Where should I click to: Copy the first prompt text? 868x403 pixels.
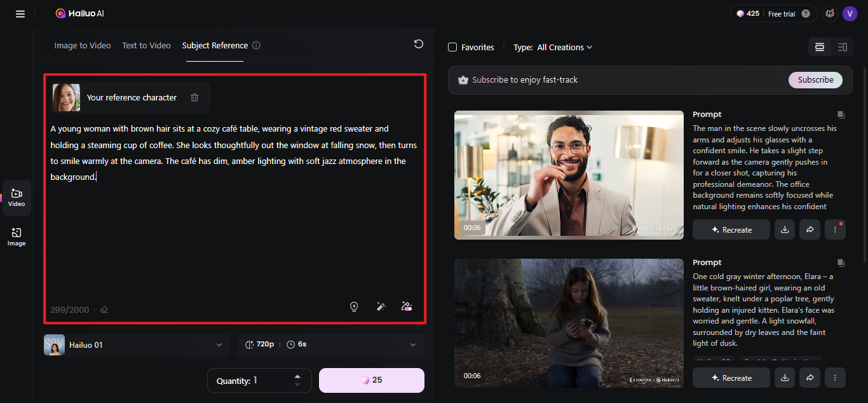[841, 115]
